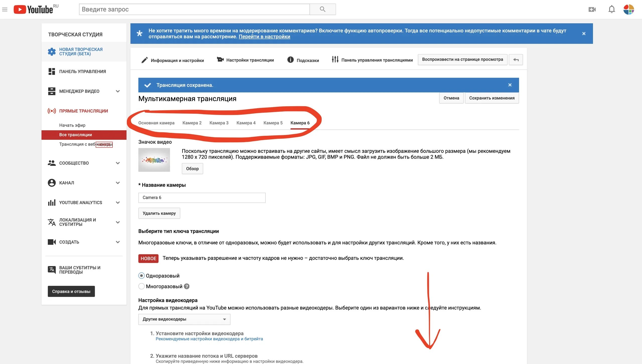Click the YouTube Analytics panel icon
Screen dimensions: 642x364
52,202
